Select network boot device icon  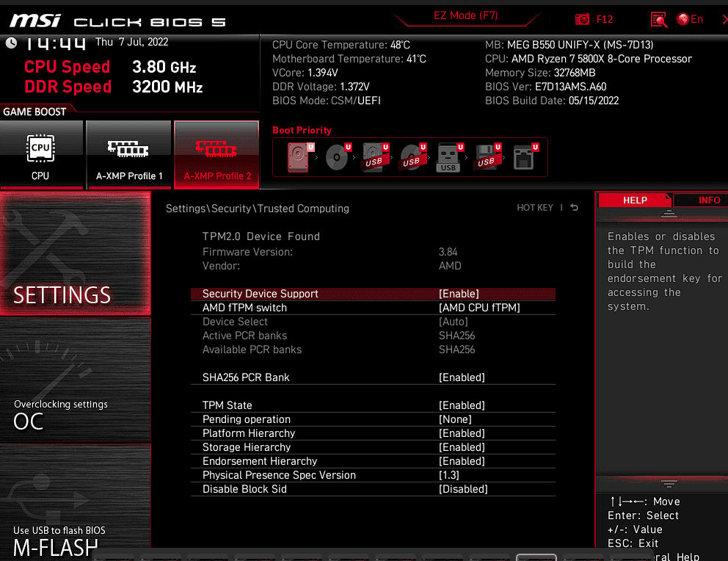(524, 157)
